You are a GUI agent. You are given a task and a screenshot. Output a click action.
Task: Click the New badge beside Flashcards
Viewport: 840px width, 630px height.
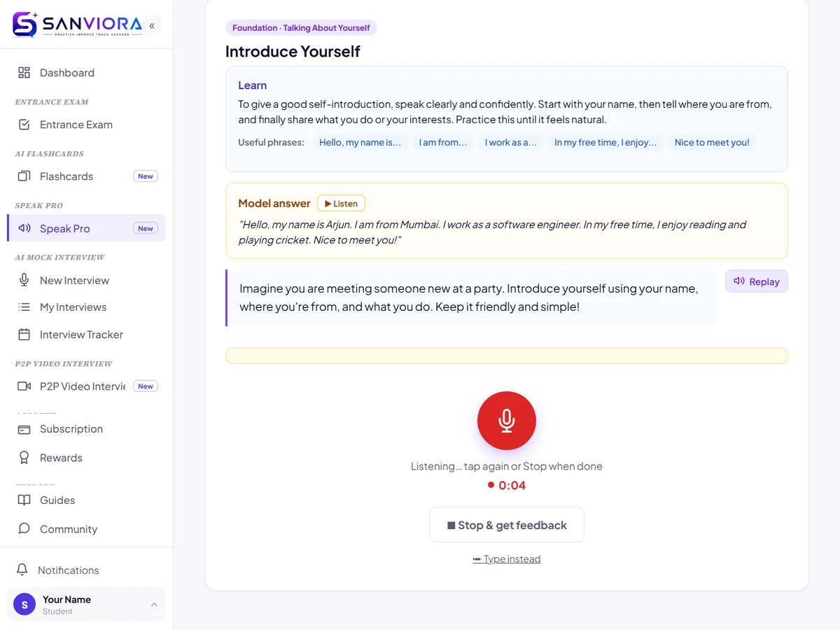(x=146, y=176)
